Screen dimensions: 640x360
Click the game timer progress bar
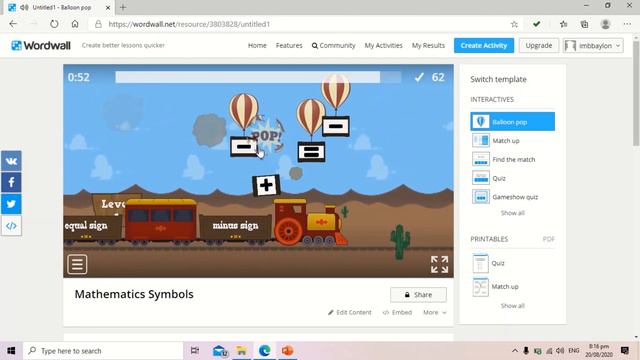(x=258, y=77)
